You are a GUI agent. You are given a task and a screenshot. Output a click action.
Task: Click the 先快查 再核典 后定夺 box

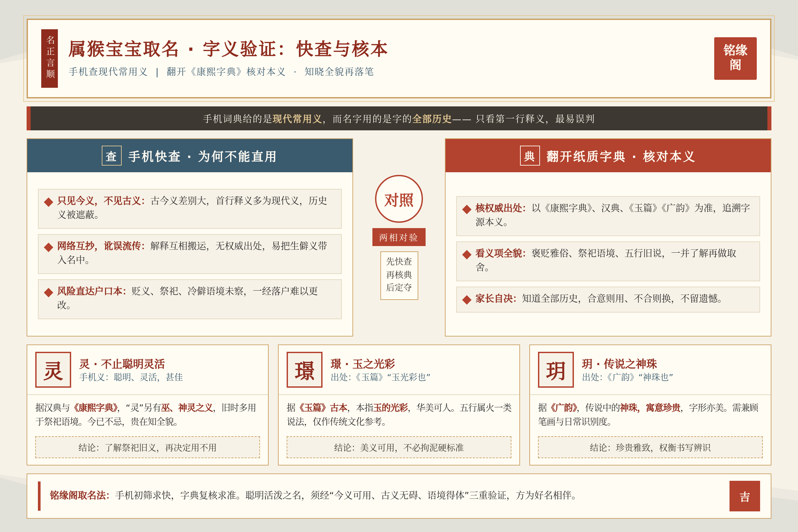click(x=399, y=275)
